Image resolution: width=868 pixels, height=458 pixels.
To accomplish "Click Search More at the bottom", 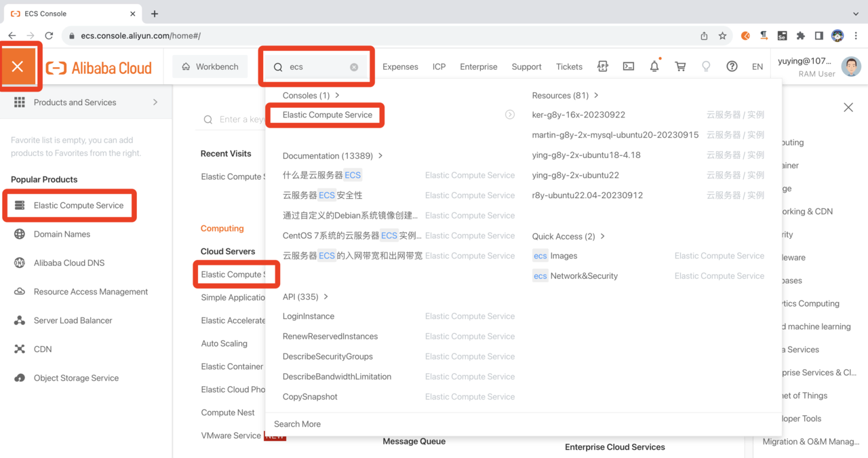I will coord(297,423).
